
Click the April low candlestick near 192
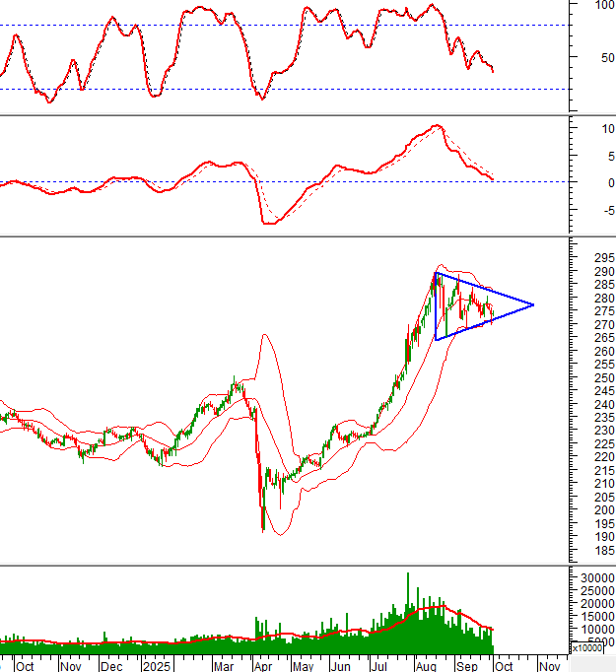pyautogui.click(x=263, y=526)
